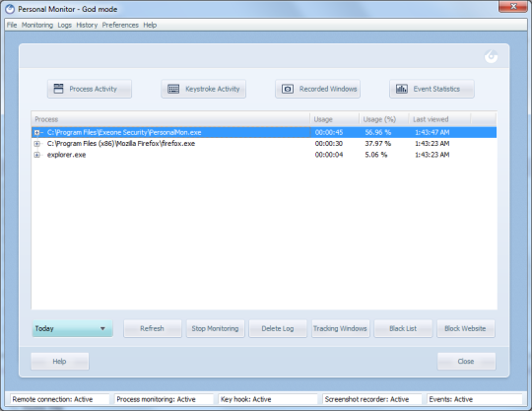The height and width of the screenshot is (411, 532).
Task: Click the 1:43:47 AM last viewed value
Action: coord(432,132)
